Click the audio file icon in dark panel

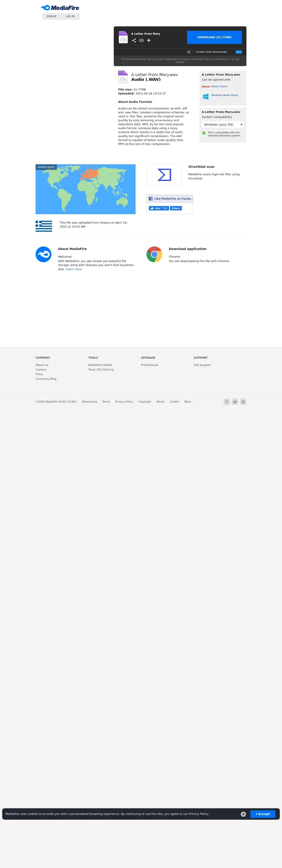coord(123,37)
